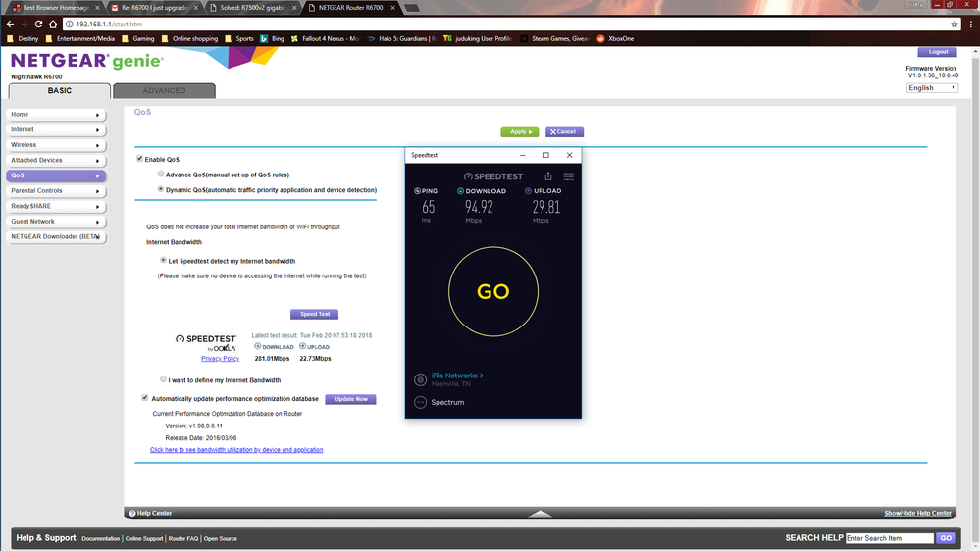Click the icon beside Spectrum in Speedtest
This screenshot has height=551, width=980.
(x=421, y=402)
